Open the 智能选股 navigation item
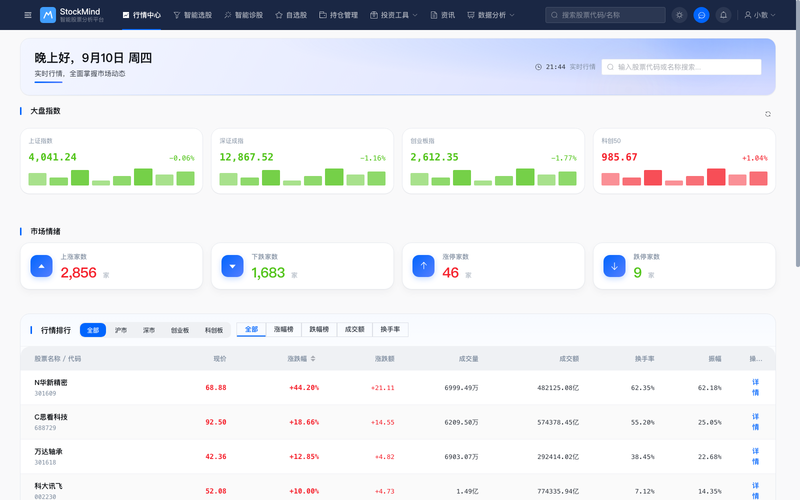This screenshot has width=800, height=500. pyautogui.click(x=192, y=15)
